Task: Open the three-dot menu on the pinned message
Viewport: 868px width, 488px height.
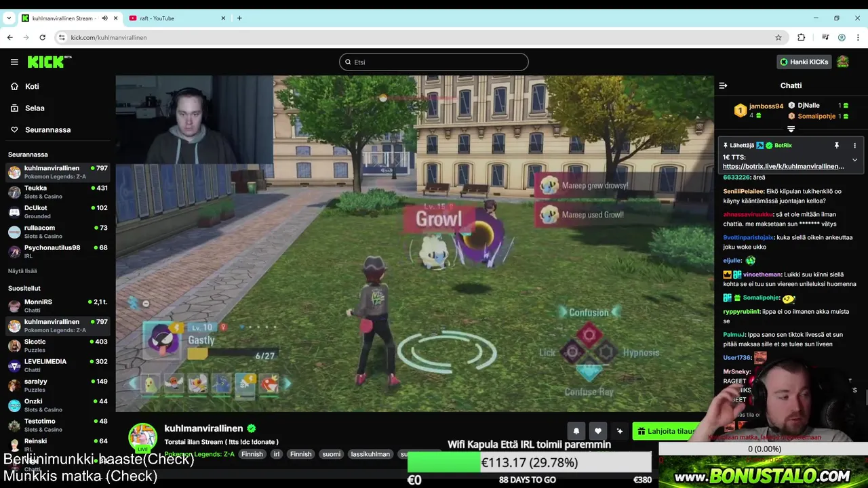Action: coord(854,146)
